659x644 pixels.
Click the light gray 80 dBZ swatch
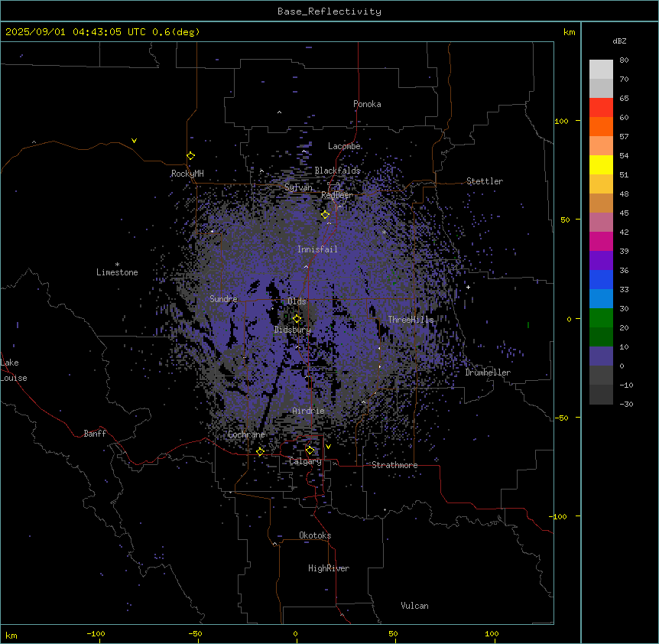[x=601, y=70]
